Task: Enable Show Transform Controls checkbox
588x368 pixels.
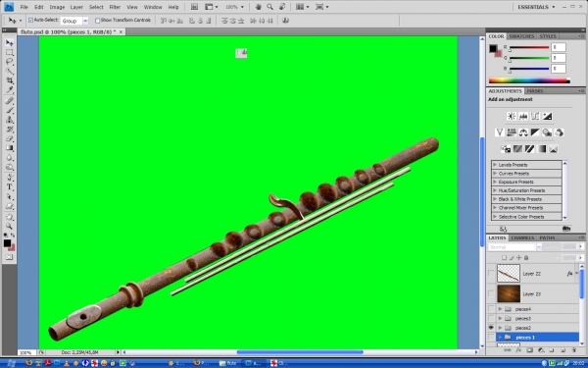Action: pos(97,21)
